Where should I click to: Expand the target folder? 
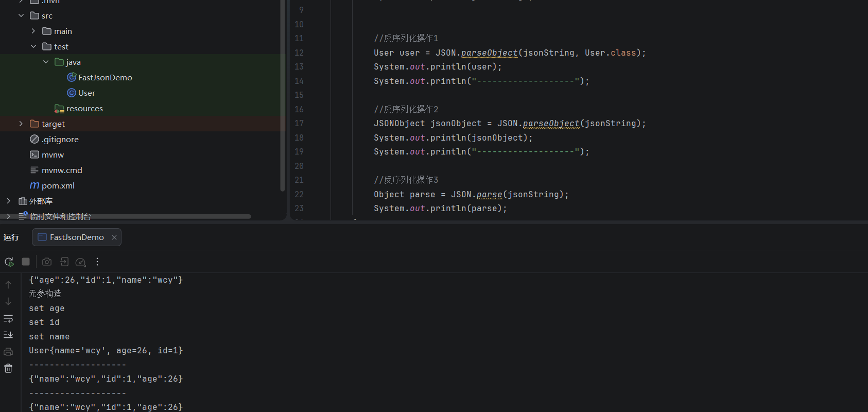point(21,124)
